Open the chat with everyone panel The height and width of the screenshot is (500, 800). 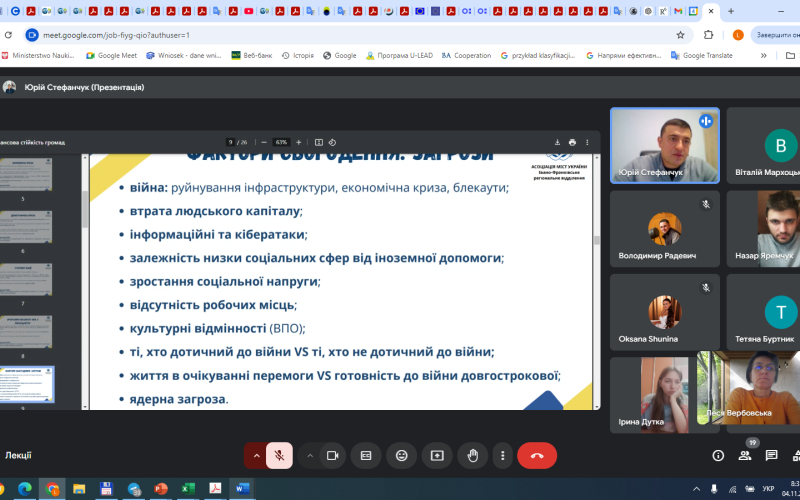click(x=771, y=456)
